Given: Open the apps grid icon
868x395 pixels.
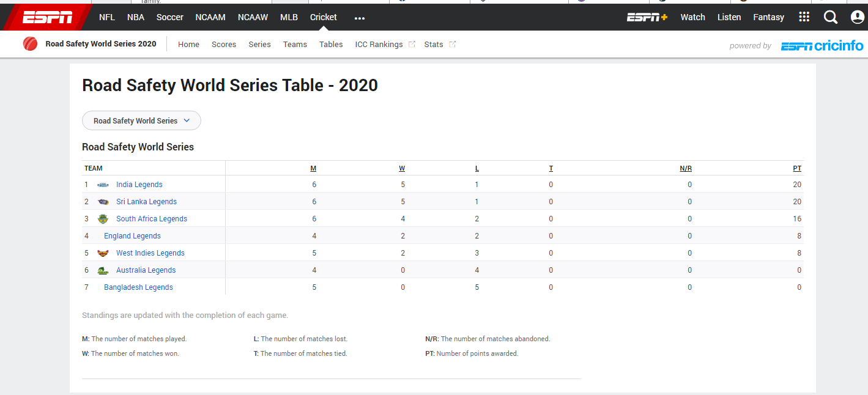Looking at the screenshot, I should pos(804,17).
